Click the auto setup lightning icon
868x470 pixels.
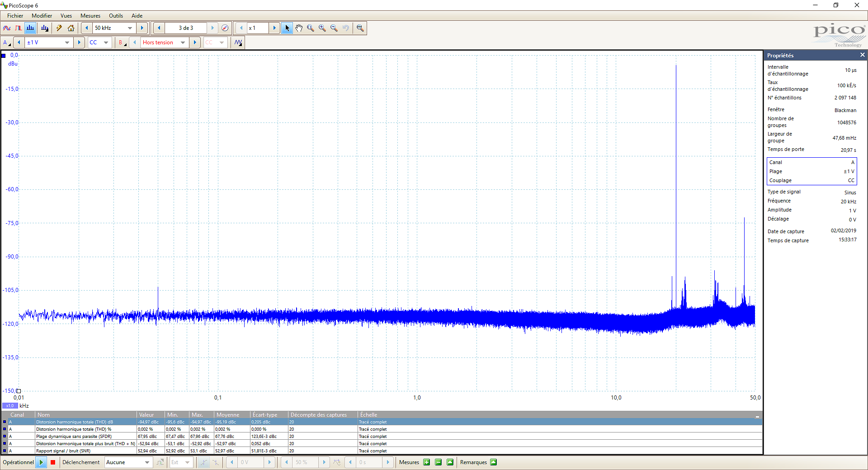(59, 28)
